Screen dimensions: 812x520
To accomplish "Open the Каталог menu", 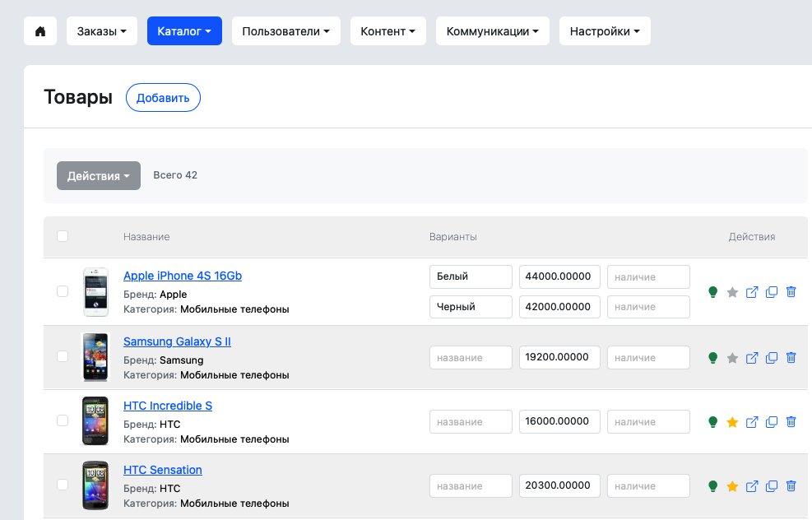I will pyautogui.click(x=184, y=31).
